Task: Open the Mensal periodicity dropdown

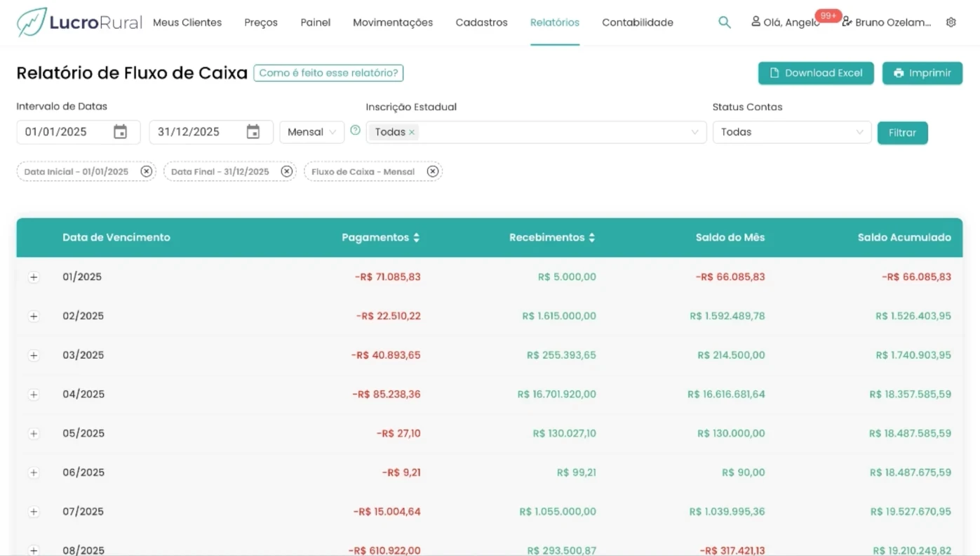Action: (x=312, y=132)
